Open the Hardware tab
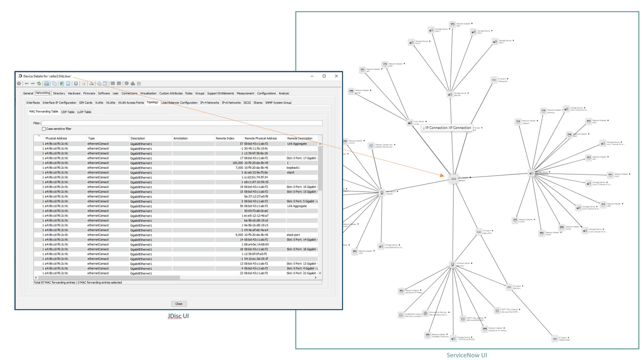The image size is (644, 360). 74,93
